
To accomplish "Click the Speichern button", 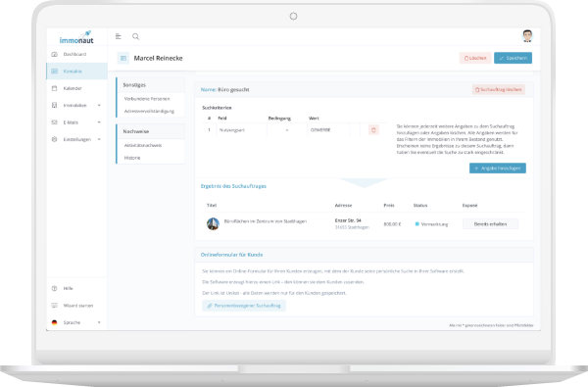I will click(513, 58).
